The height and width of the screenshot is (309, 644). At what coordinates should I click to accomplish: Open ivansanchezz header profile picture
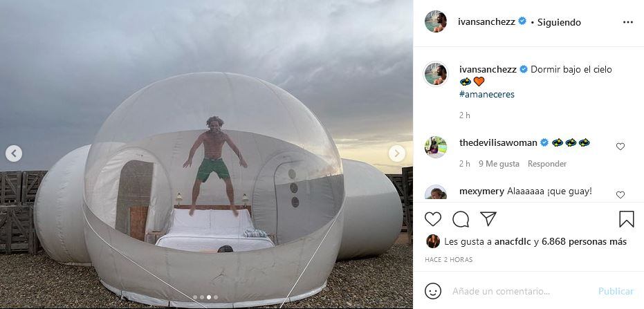click(435, 21)
